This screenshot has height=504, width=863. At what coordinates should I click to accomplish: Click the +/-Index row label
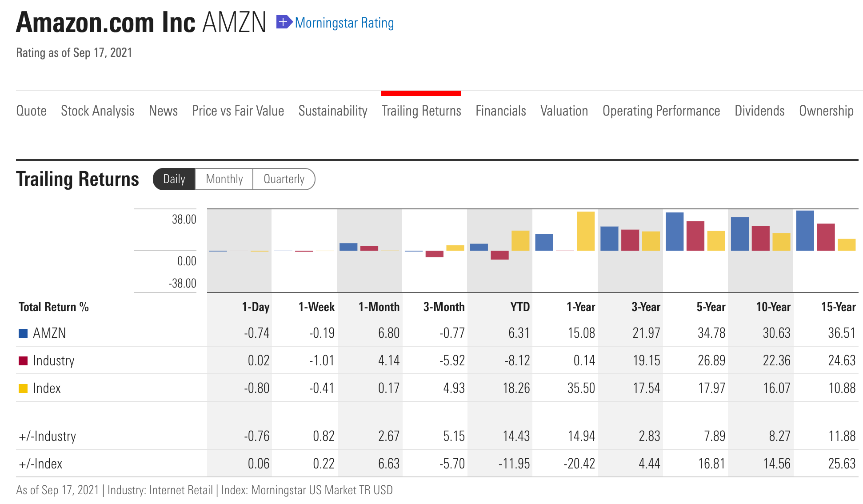(40, 464)
